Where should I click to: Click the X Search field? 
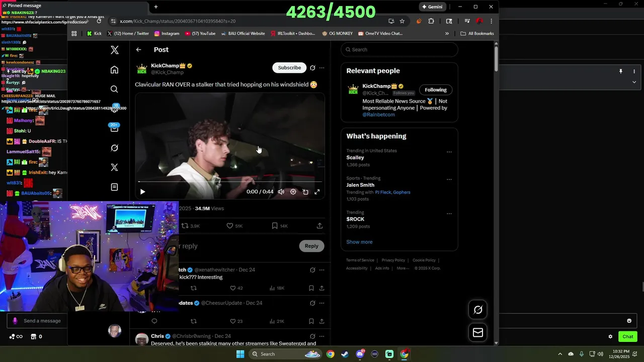[x=399, y=49]
